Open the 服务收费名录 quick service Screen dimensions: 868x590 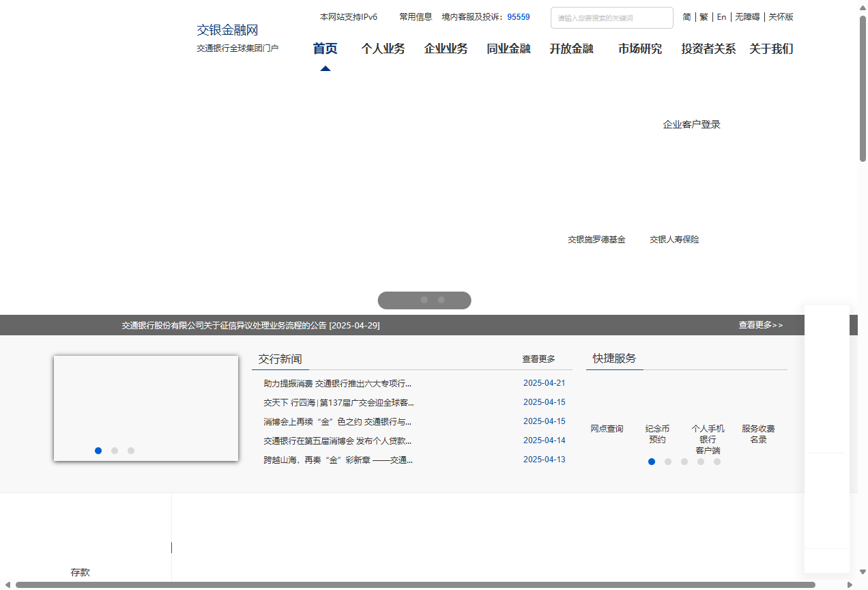[x=758, y=434]
